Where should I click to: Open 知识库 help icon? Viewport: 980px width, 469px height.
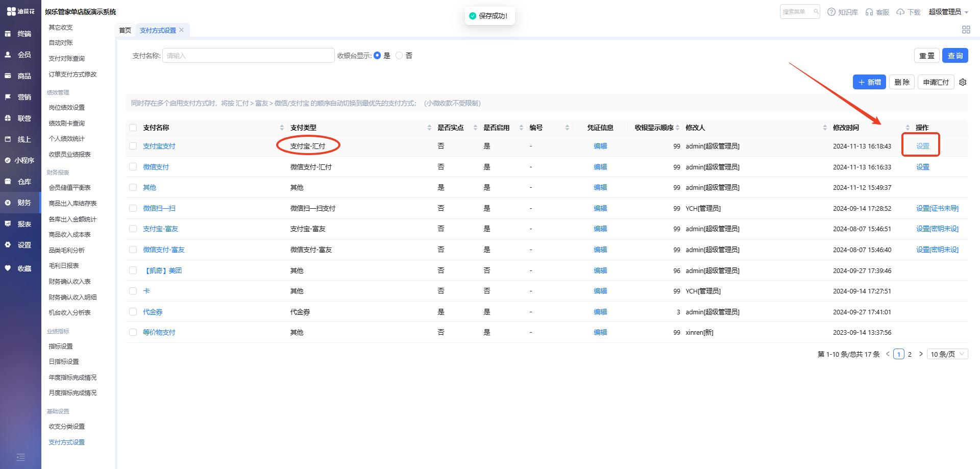coord(831,12)
